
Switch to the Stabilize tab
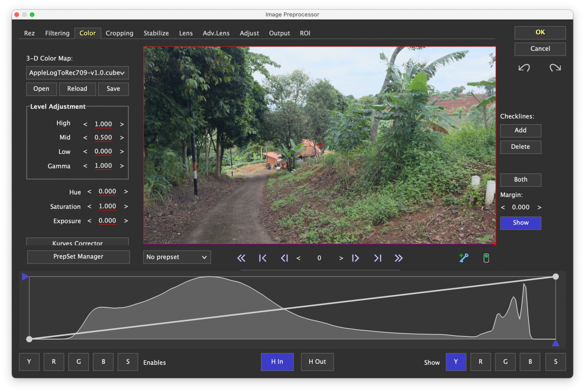point(156,33)
